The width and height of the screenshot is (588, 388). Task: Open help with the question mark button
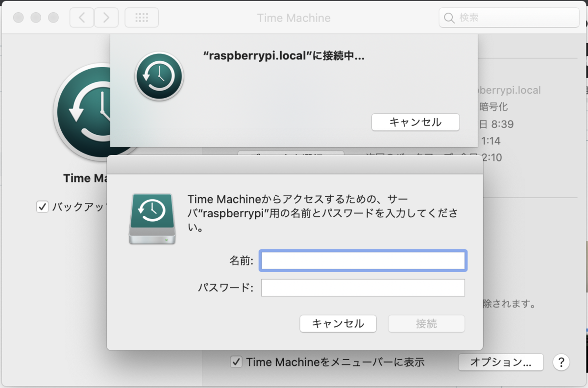(561, 362)
